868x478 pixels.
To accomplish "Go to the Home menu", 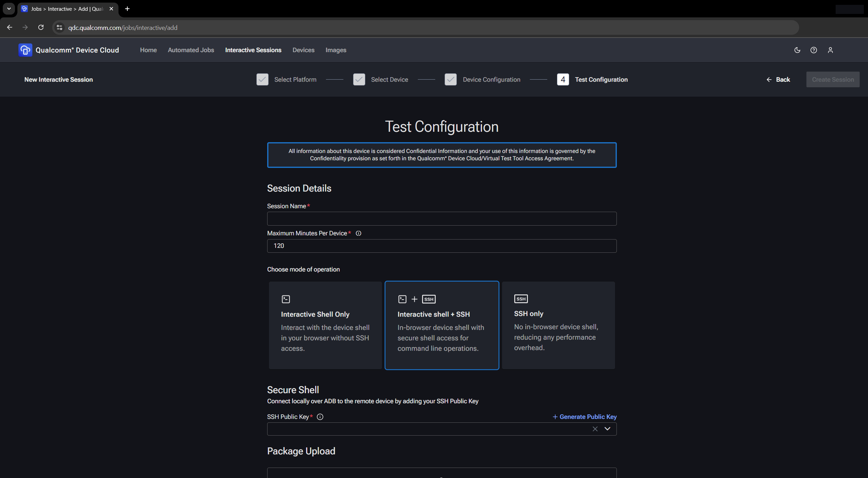I will click(x=148, y=50).
